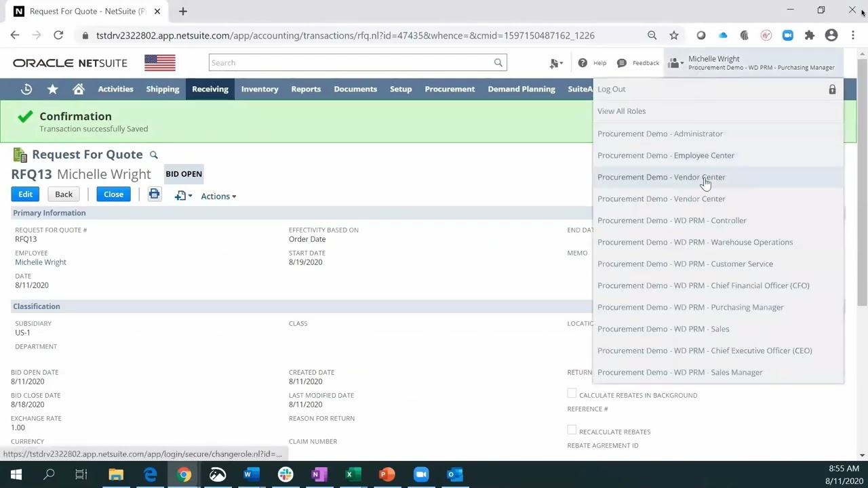The width and height of the screenshot is (868, 488).
Task: Click the Request For Quote record icon
Action: (20, 155)
